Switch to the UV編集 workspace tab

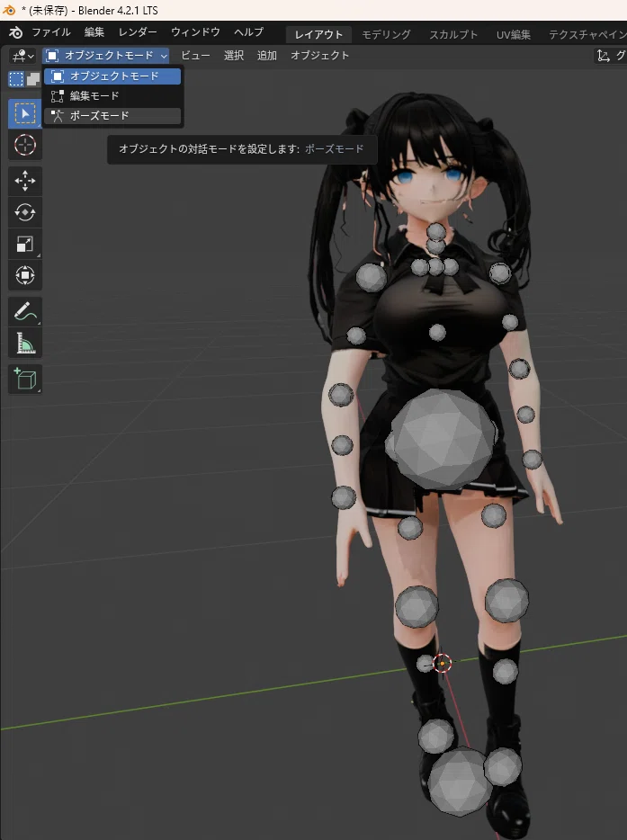(513, 34)
